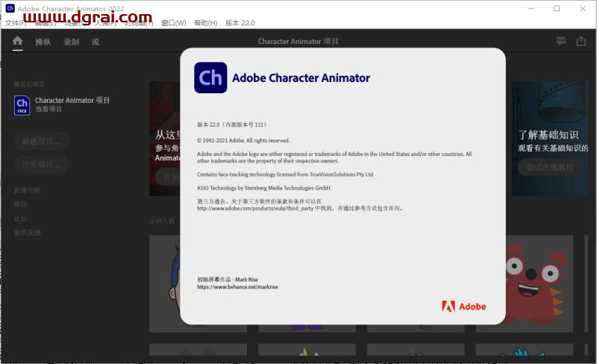Click the adobe.com third_party eula URL
The width and height of the screenshot is (597, 364).
click(x=255, y=208)
